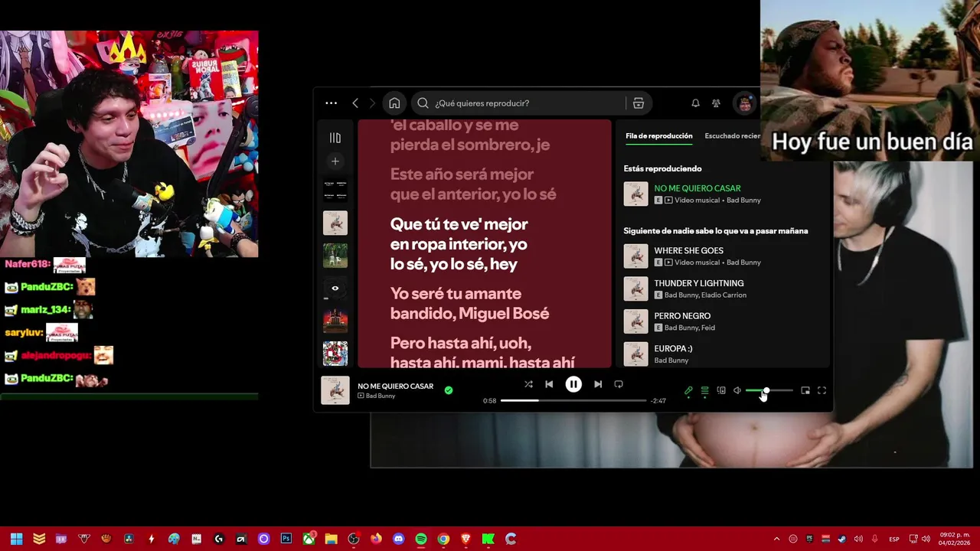This screenshot has width=980, height=551.
Task: Open Spotify taskbar icon
Action: point(420,539)
